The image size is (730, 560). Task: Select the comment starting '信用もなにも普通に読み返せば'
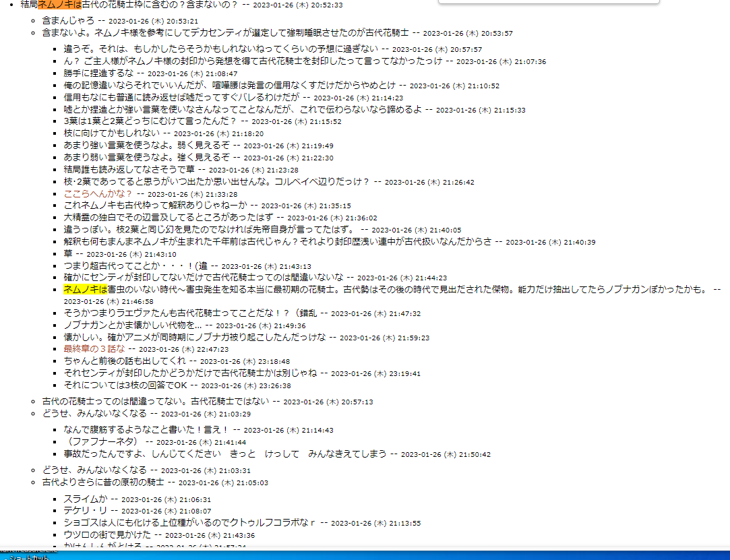coord(181,97)
